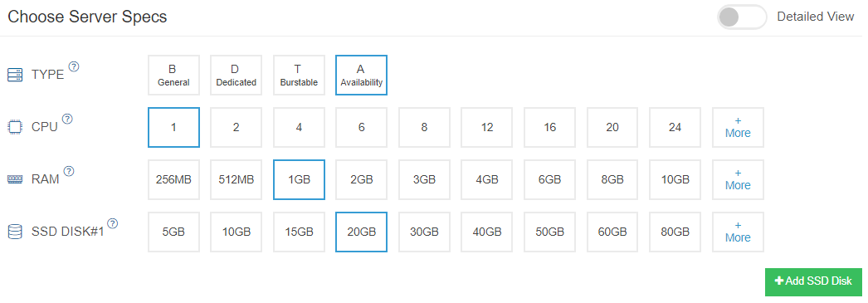
Task: Select the D Dedicated server type
Action: coord(236,76)
